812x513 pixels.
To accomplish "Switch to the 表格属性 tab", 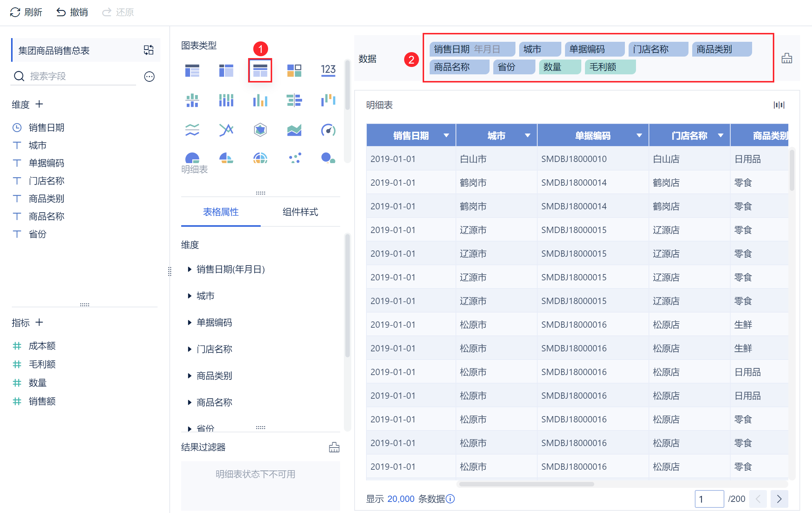I will (221, 212).
